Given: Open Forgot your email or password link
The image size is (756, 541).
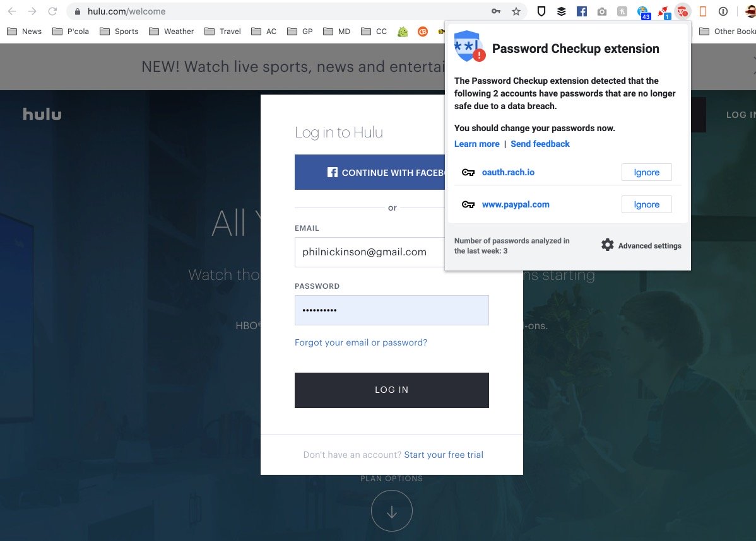Looking at the screenshot, I should 360,342.
